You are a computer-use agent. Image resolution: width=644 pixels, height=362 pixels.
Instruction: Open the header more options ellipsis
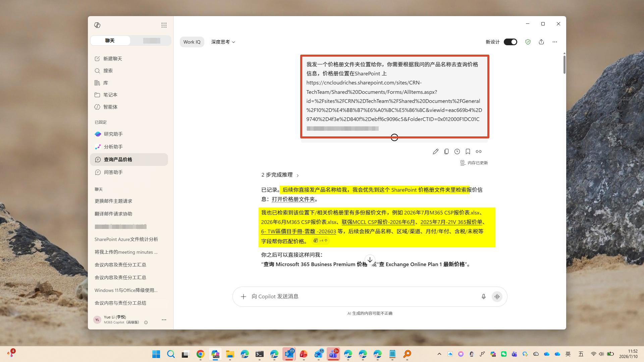pyautogui.click(x=555, y=42)
